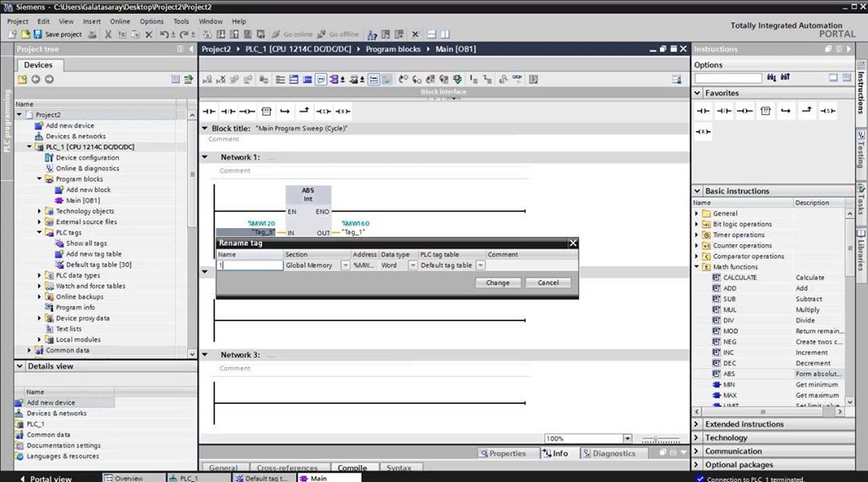
Task: Close the Rename tag dialog
Action: 573,243
